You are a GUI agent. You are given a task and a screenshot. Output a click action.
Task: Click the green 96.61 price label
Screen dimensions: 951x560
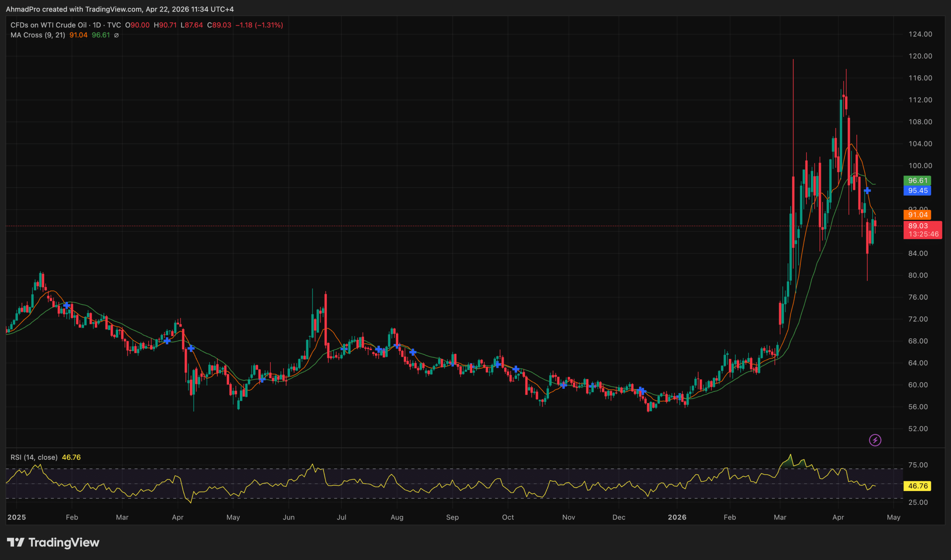click(x=917, y=180)
